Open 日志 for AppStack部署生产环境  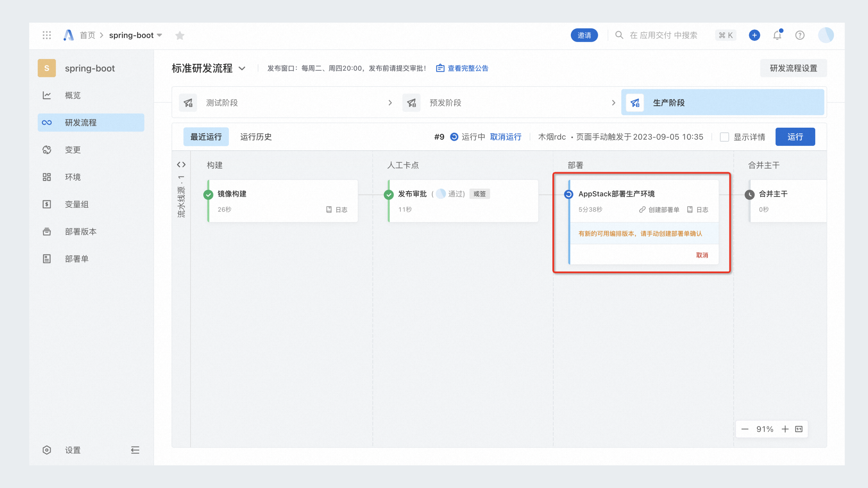tap(697, 209)
